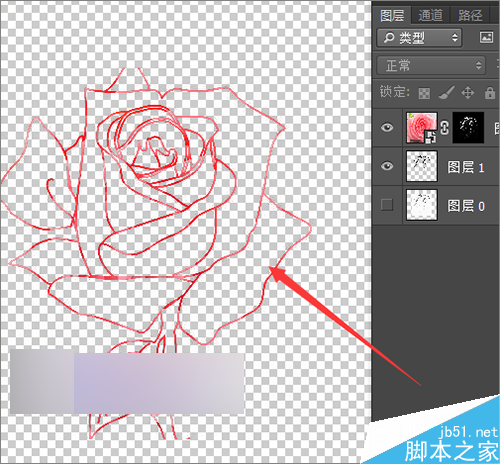
Task: Click the search magnifier in the type filter
Action: click(x=389, y=38)
